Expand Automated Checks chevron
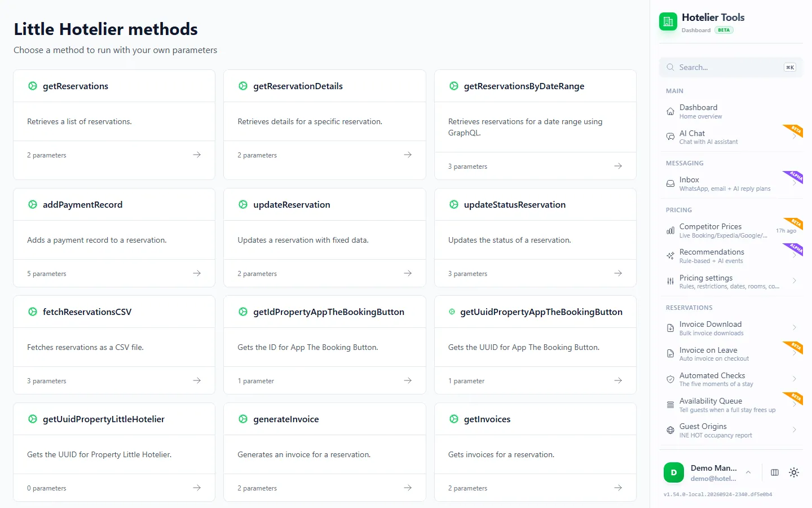 pyautogui.click(x=795, y=379)
